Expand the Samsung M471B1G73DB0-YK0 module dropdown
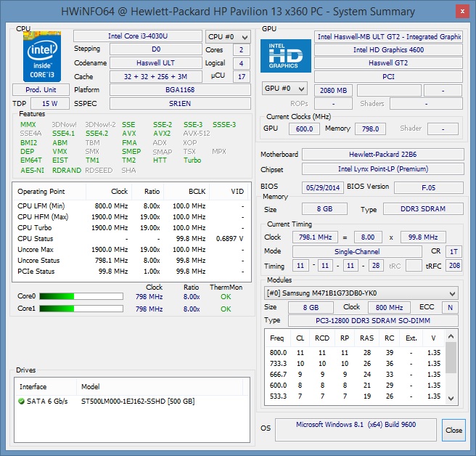 pyautogui.click(x=361, y=293)
